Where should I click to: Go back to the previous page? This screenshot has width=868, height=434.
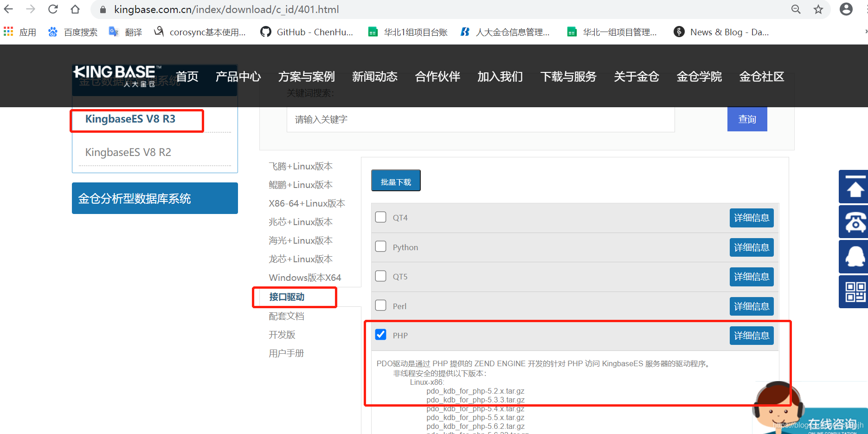pyautogui.click(x=8, y=9)
